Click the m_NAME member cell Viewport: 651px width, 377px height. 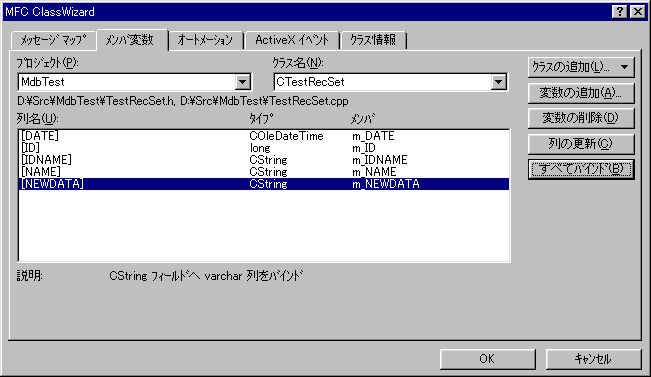(x=374, y=172)
